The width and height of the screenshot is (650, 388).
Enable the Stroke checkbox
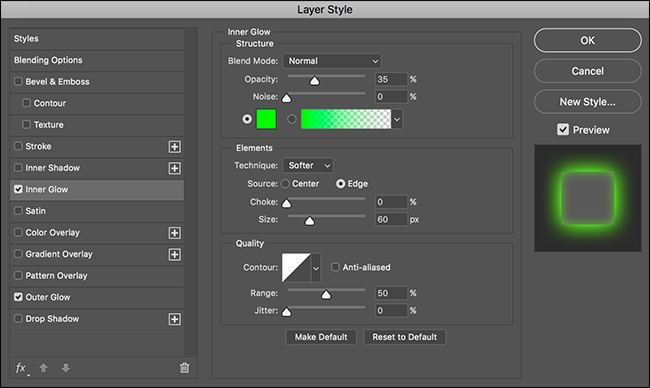pyautogui.click(x=18, y=146)
